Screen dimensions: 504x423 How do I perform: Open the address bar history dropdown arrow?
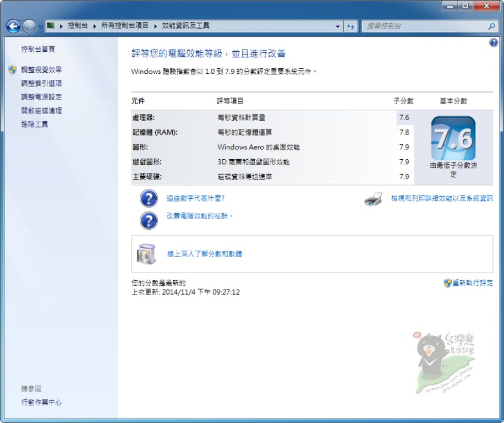tap(338, 26)
